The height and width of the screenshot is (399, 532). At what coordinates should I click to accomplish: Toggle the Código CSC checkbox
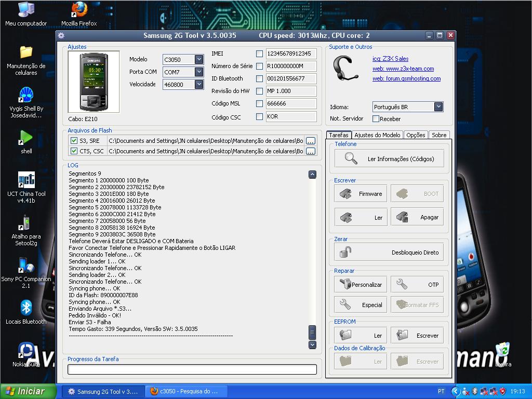coord(260,117)
